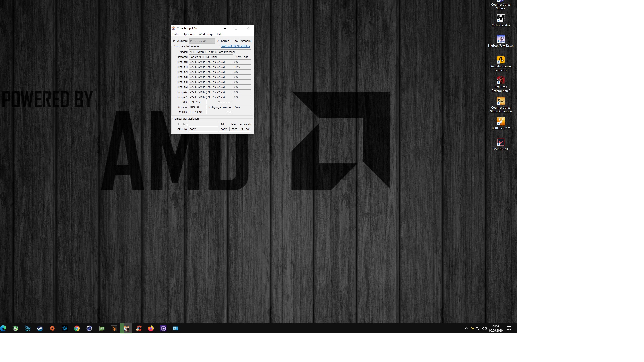Open the Datei menu
The width and height of the screenshot is (644, 362).
(176, 34)
